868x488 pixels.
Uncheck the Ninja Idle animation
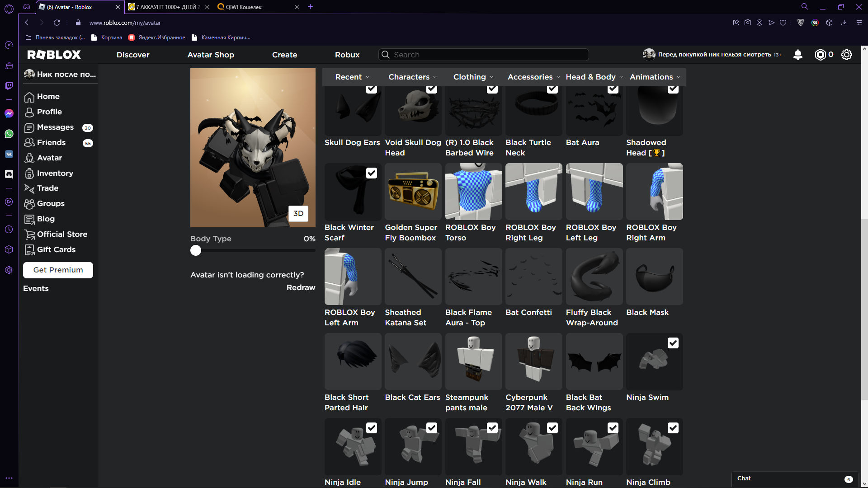point(372,428)
